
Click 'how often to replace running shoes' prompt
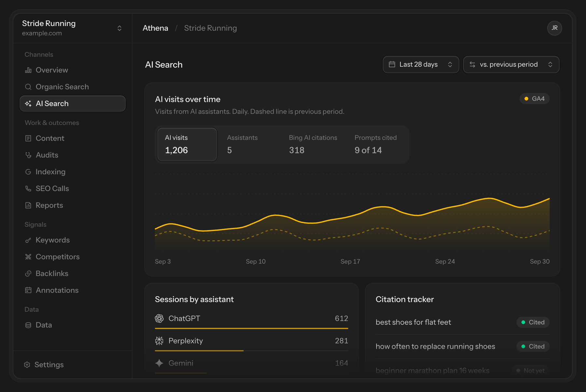pos(435,346)
